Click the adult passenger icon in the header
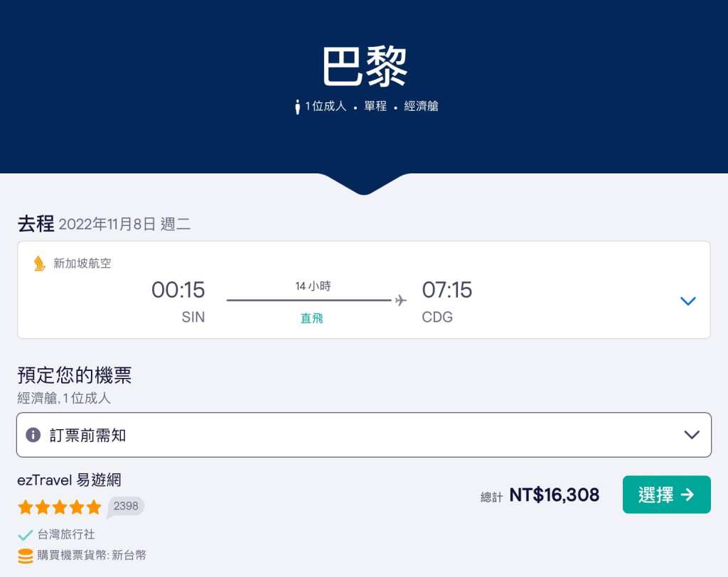The image size is (728, 577). point(297,107)
